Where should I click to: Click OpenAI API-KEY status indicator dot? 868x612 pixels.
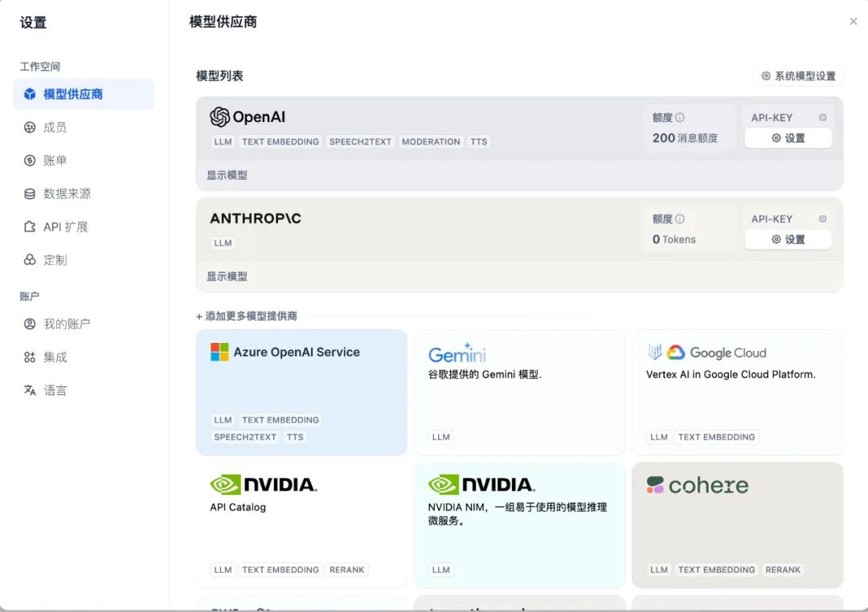(x=822, y=117)
